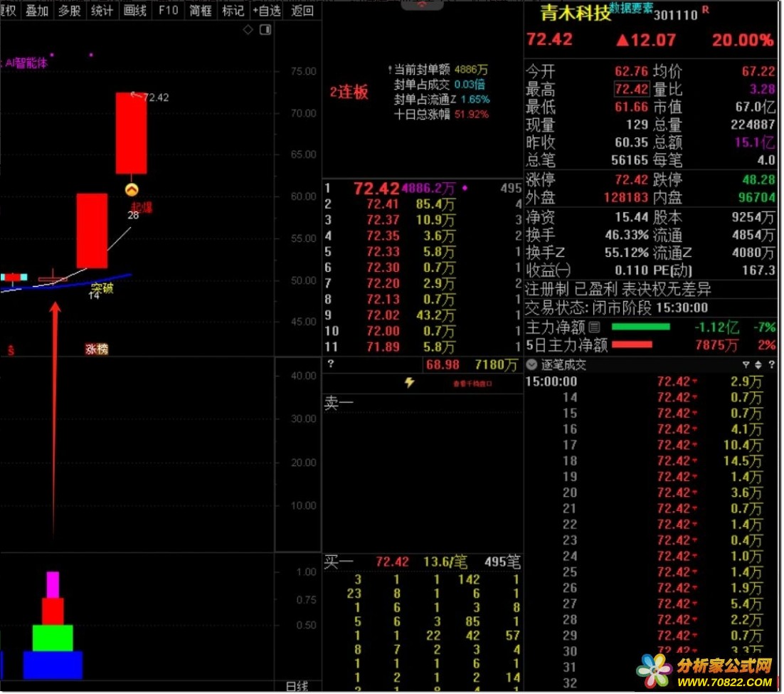Click the exclamation icon before 当前封单额

pos(389,70)
